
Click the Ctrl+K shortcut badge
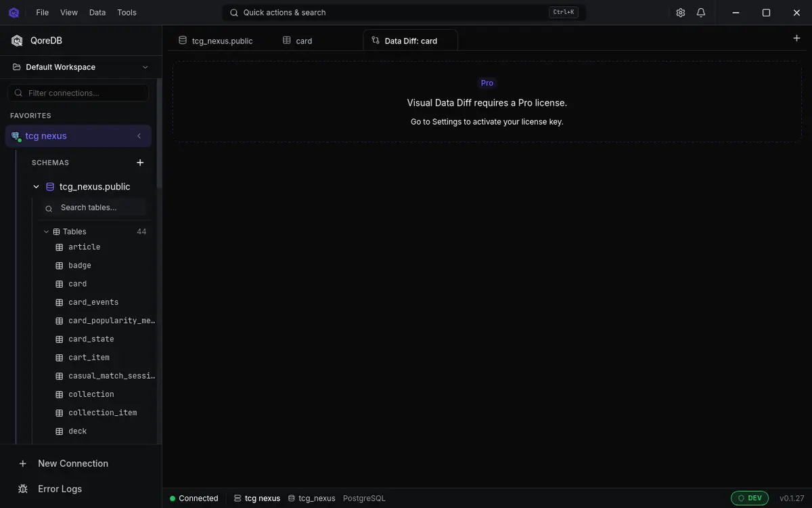click(564, 12)
